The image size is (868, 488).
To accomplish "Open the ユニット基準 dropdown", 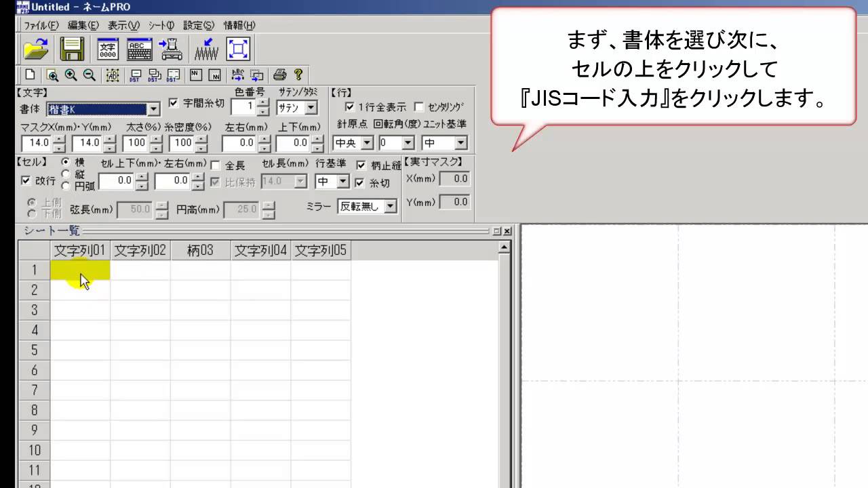I will pos(461,143).
